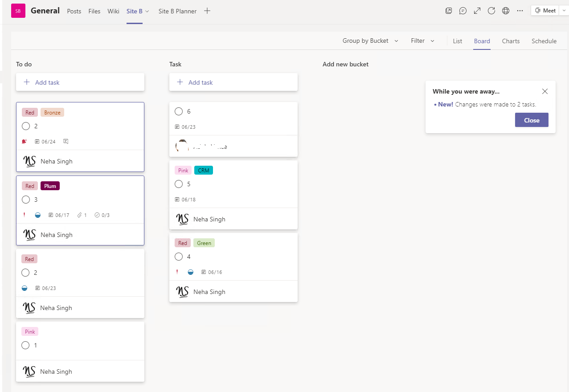The image size is (569, 392).
Task: Open the Wiki tab
Action: point(113,11)
